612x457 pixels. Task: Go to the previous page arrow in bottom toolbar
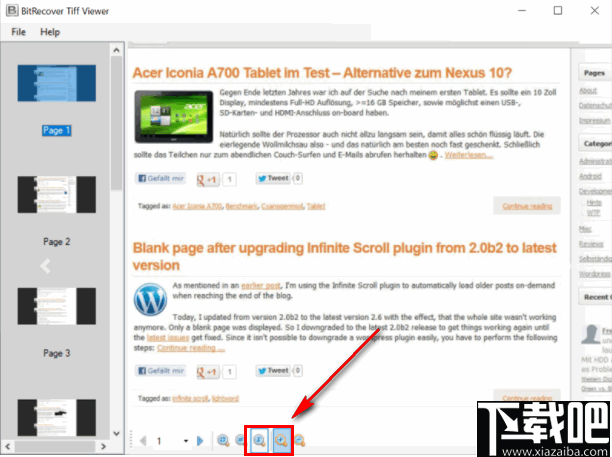pyautogui.click(x=143, y=441)
